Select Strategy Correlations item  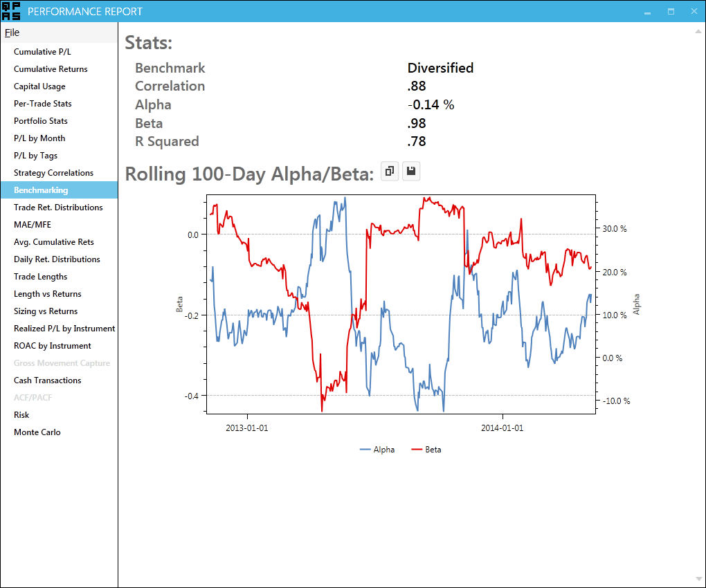click(x=53, y=173)
